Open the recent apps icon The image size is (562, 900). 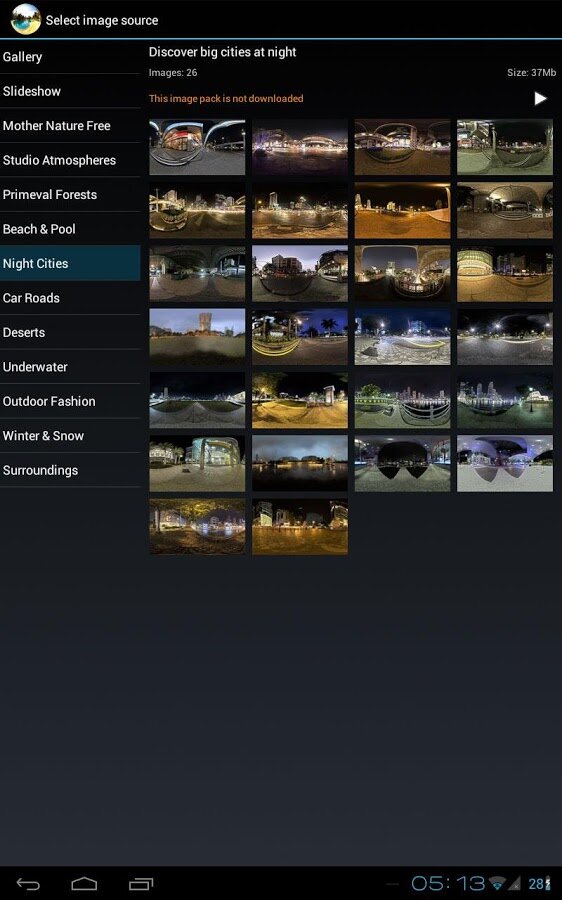click(x=141, y=884)
